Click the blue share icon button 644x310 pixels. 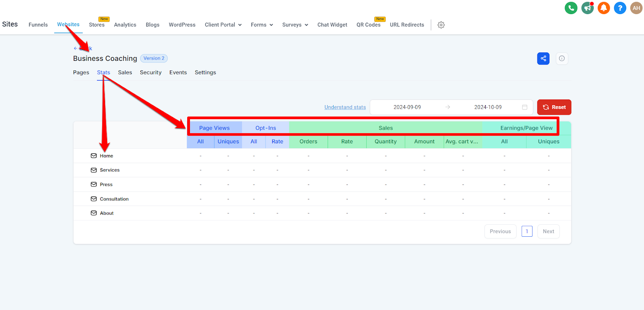tap(543, 58)
